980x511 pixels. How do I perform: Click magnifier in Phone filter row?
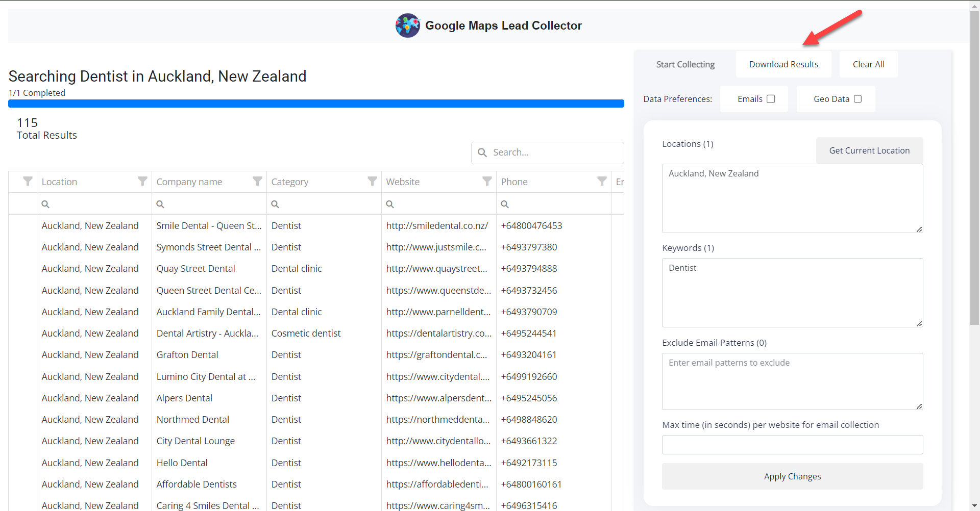coord(505,204)
